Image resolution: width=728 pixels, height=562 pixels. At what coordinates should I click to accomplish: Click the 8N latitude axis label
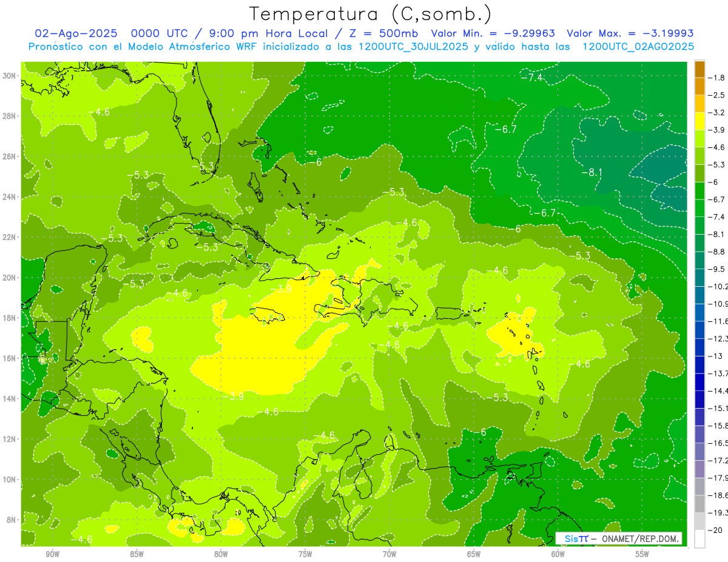(x=11, y=520)
